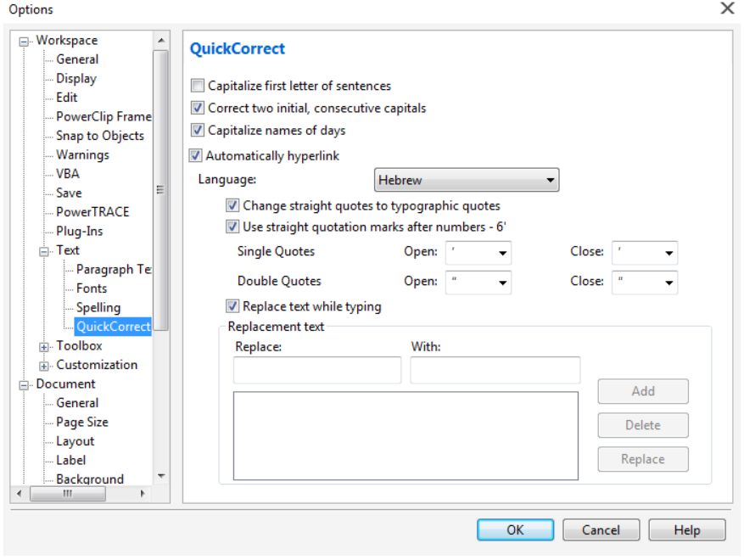Collapse the Workspace tree node

[26, 41]
